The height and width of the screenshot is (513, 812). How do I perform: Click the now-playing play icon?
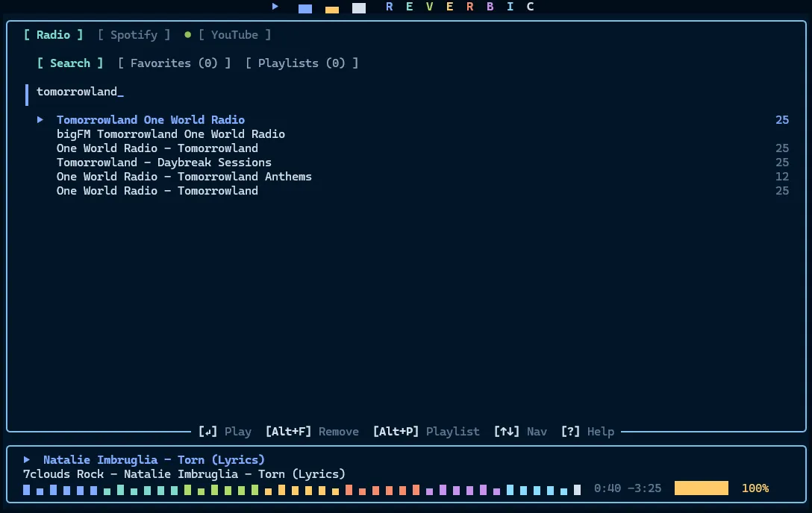(x=26, y=459)
